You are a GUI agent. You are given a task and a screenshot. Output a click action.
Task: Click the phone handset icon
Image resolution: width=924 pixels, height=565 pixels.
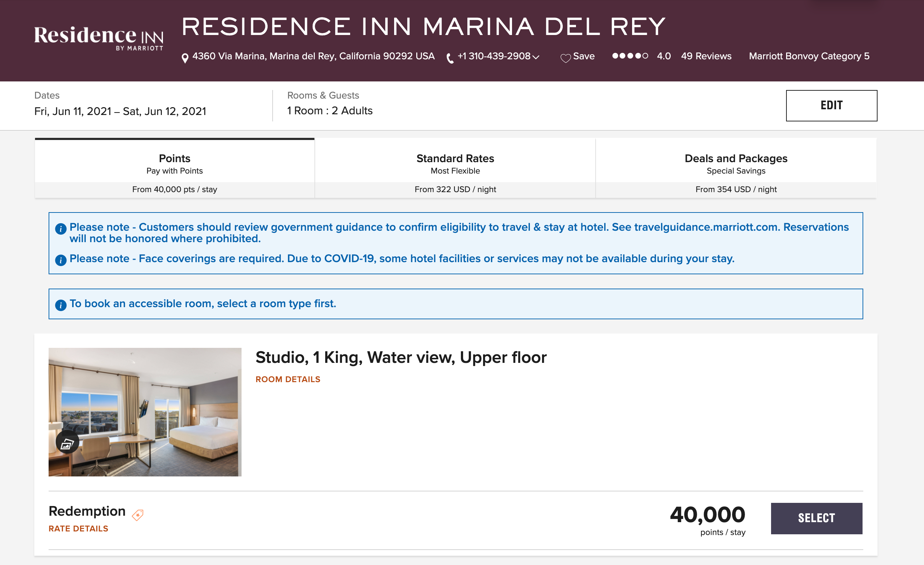pos(449,58)
